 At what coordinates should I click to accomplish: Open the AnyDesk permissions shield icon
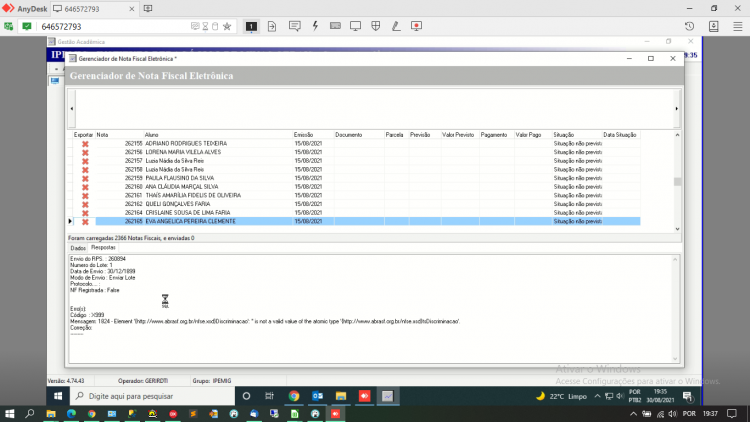376,26
